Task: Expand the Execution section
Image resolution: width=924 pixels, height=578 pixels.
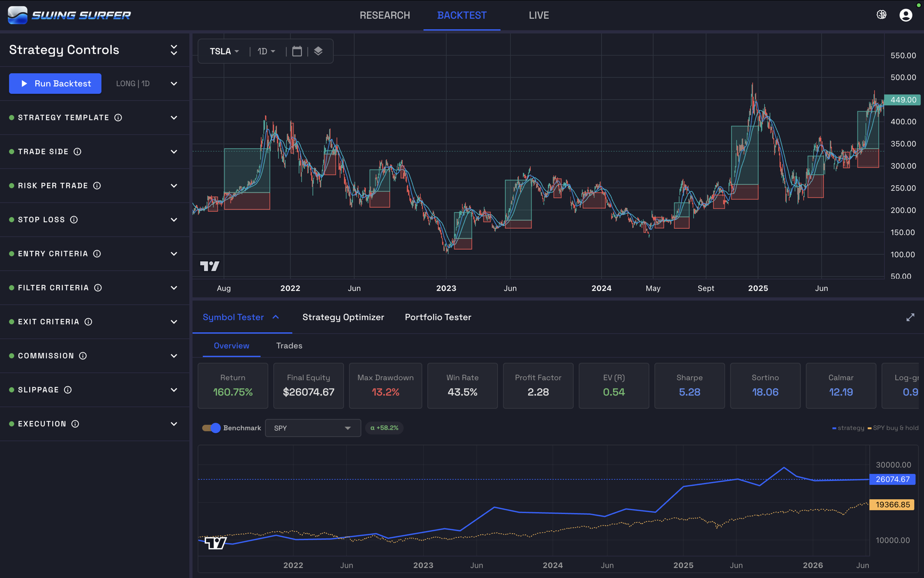Action: pyautogui.click(x=174, y=424)
